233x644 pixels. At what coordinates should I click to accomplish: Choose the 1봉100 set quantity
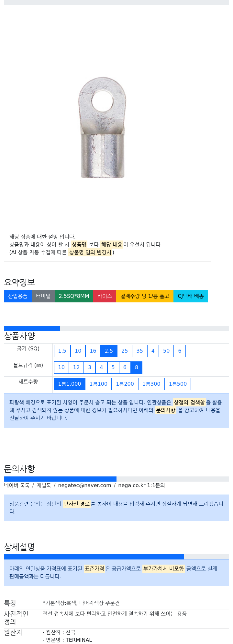(98, 384)
